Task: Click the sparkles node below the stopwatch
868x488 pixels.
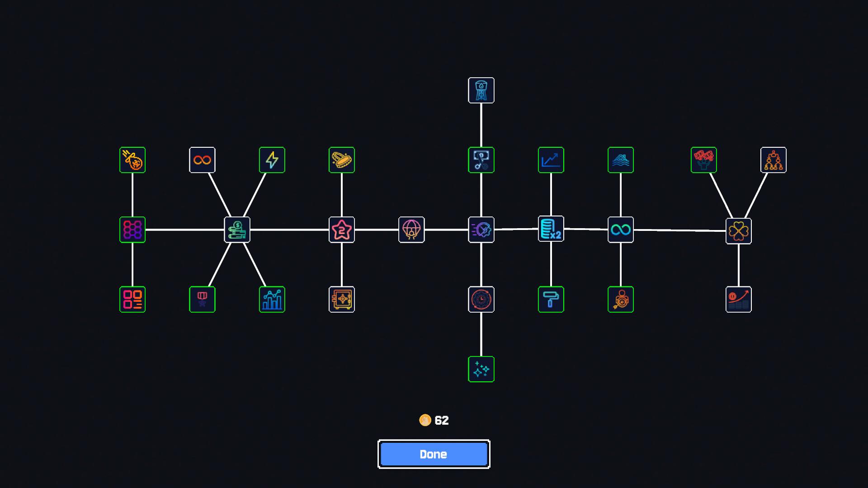Action: [481, 369]
